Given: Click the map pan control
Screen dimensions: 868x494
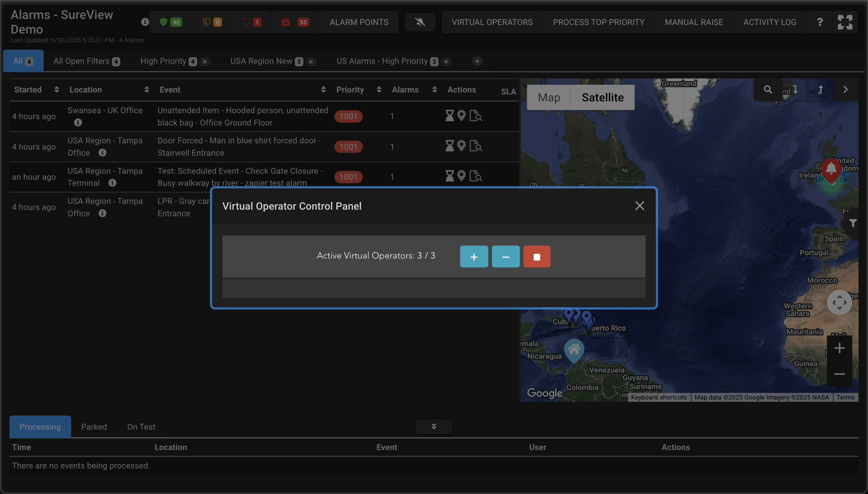Looking at the screenshot, I should tap(839, 302).
